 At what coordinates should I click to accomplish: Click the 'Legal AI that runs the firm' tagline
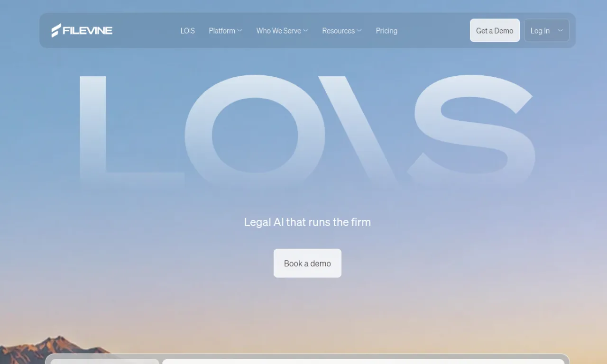point(307,222)
